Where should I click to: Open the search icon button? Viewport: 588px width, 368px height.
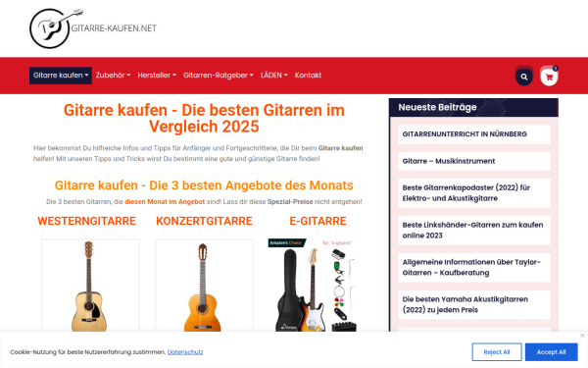[x=524, y=77]
